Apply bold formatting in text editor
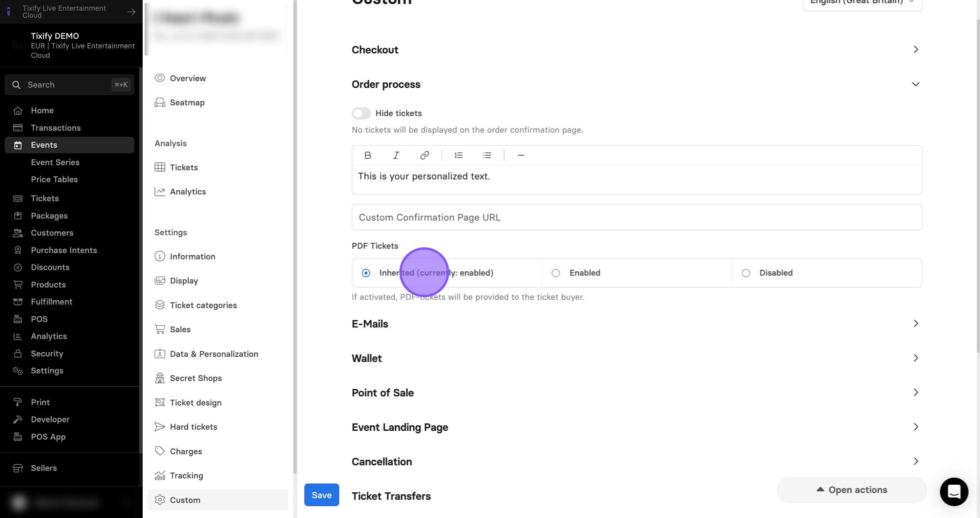 pyautogui.click(x=367, y=155)
